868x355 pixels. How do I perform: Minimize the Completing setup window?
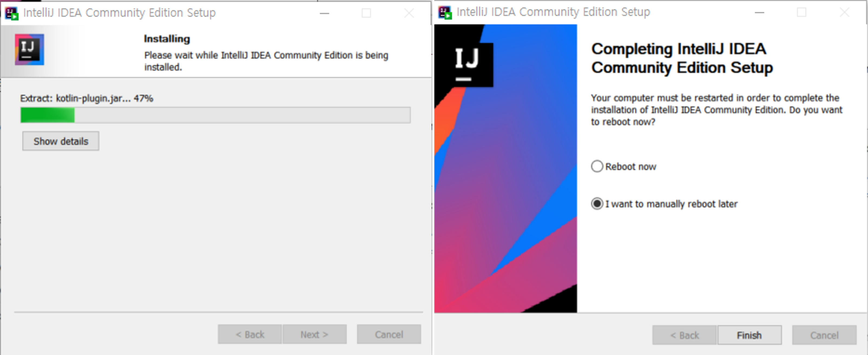[x=759, y=12]
